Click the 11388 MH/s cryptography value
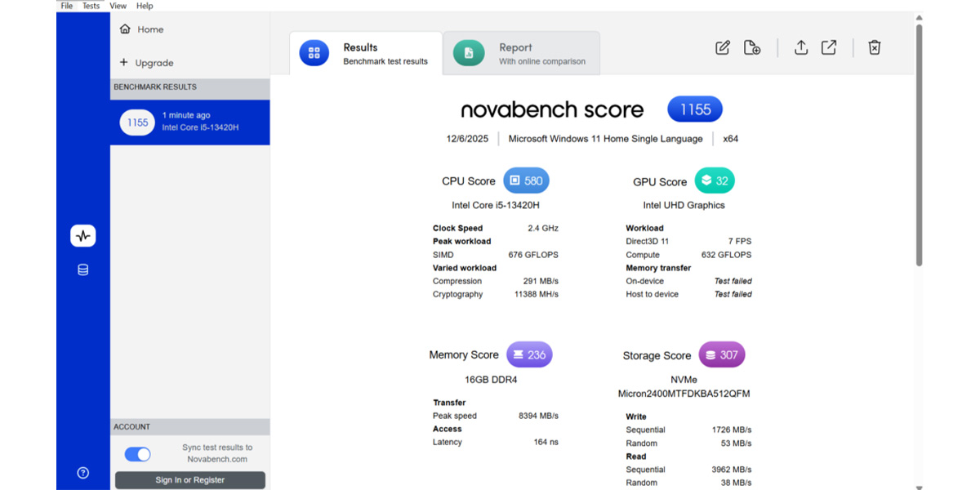 (x=536, y=294)
